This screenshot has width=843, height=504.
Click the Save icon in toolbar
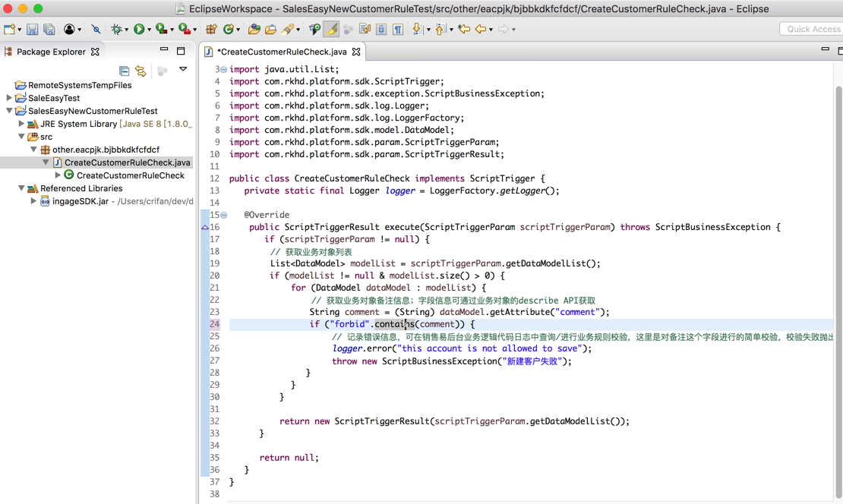[32, 30]
